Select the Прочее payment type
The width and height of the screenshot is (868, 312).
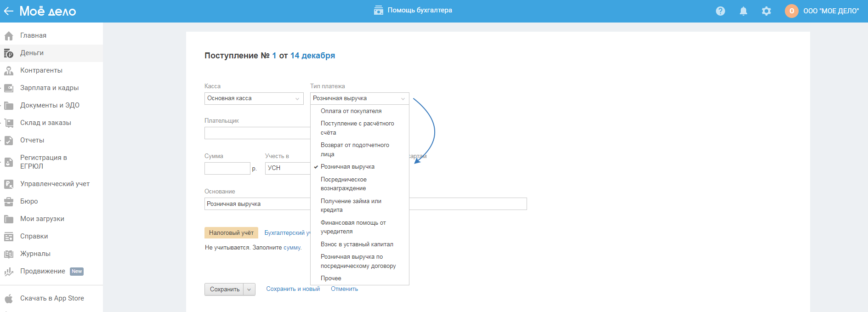tap(331, 278)
